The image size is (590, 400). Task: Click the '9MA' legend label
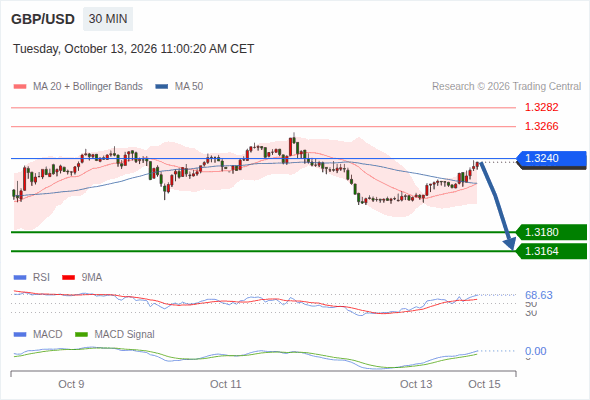(x=92, y=278)
